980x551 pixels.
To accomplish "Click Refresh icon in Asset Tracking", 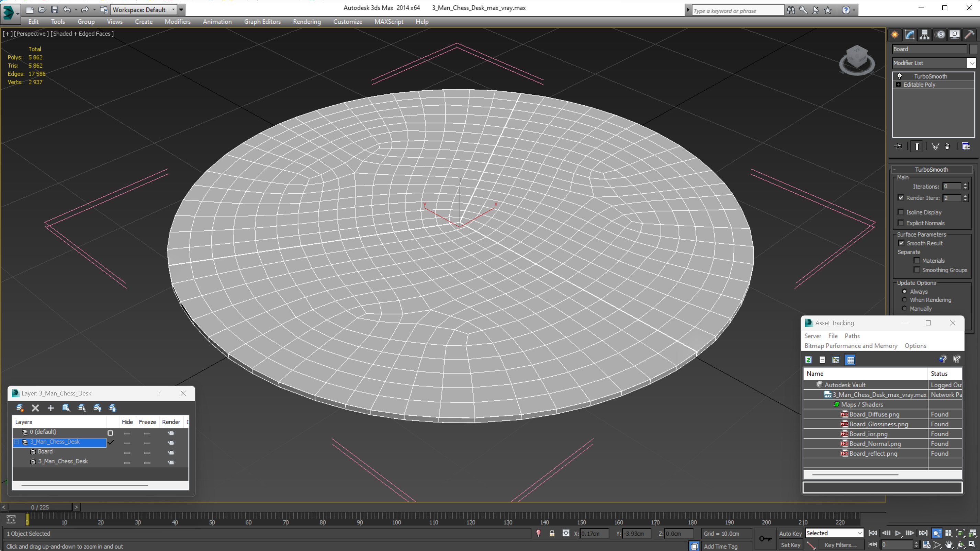I will pos(809,360).
